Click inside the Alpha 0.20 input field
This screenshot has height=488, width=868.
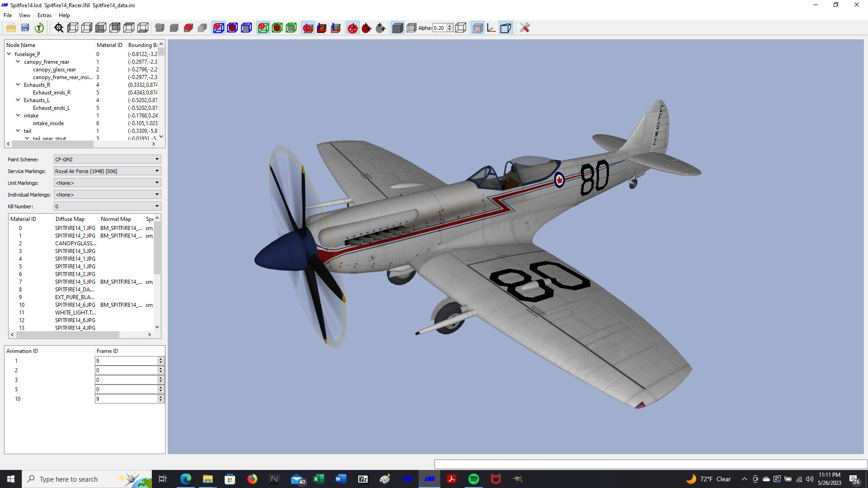point(439,28)
